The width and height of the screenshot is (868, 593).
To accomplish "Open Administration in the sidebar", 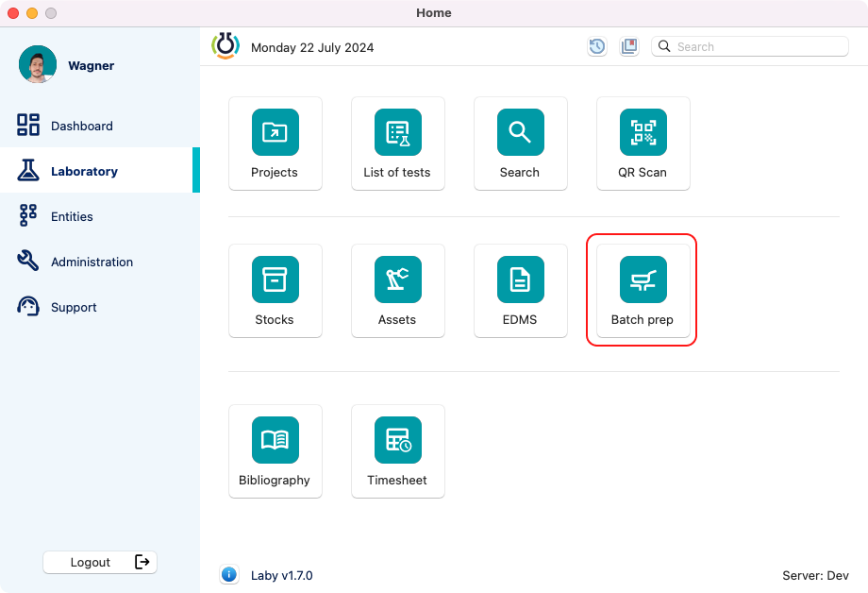I will [100, 261].
